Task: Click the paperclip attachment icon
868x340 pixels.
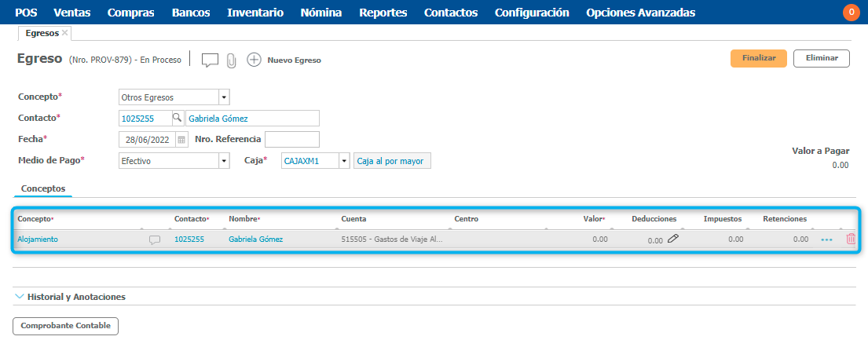Action: tap(231, 60)
